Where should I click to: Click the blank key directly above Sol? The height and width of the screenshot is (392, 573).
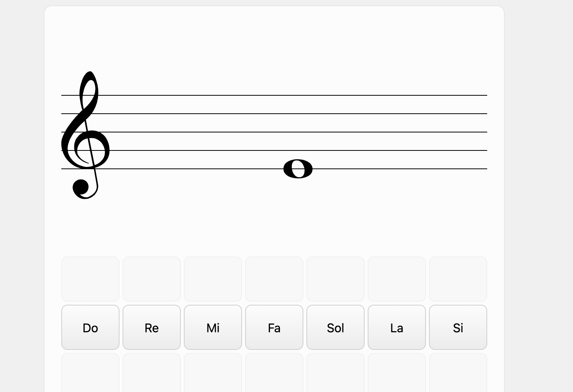point(336,279)
